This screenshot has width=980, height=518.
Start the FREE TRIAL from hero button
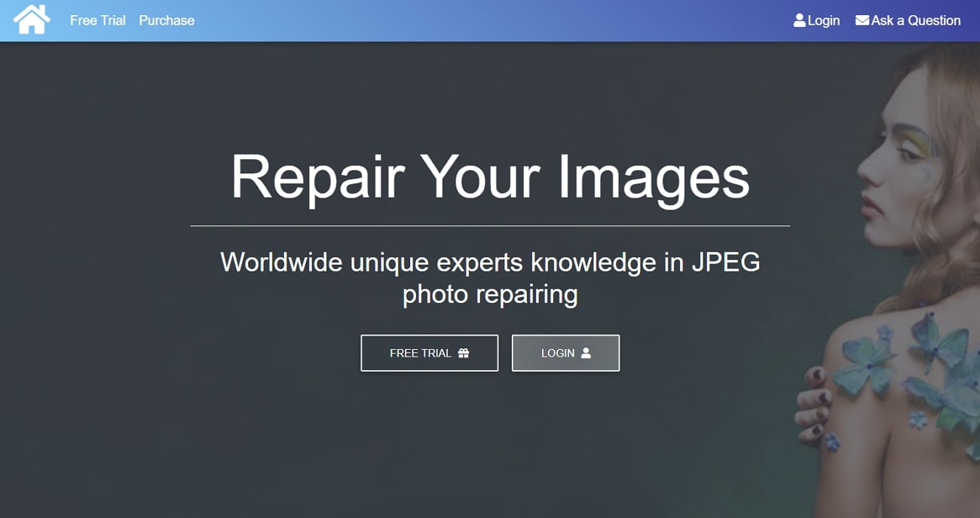pyautogui.click(x=430, y=353)
